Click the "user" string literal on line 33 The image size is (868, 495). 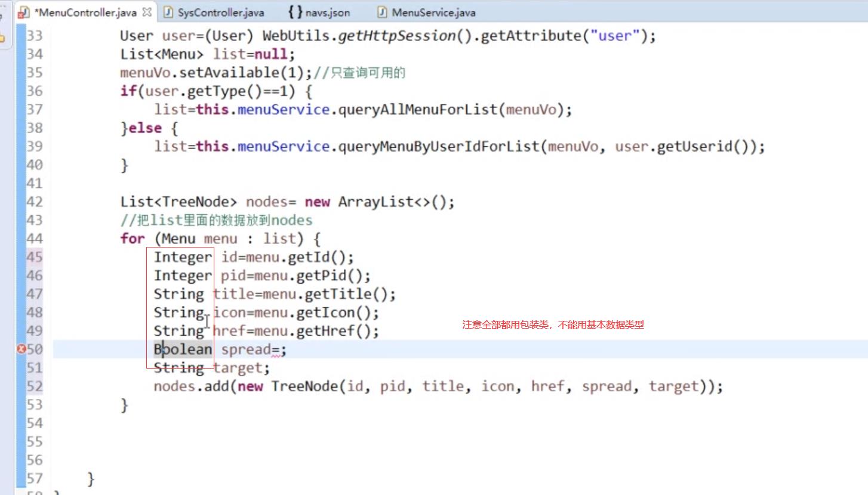(x=615, y=36)
